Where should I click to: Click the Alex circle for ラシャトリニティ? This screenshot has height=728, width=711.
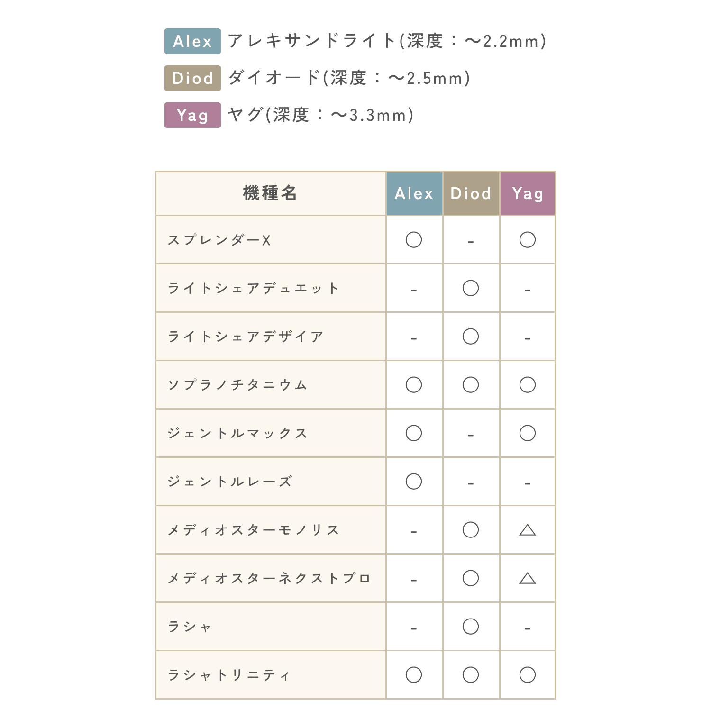414,675
